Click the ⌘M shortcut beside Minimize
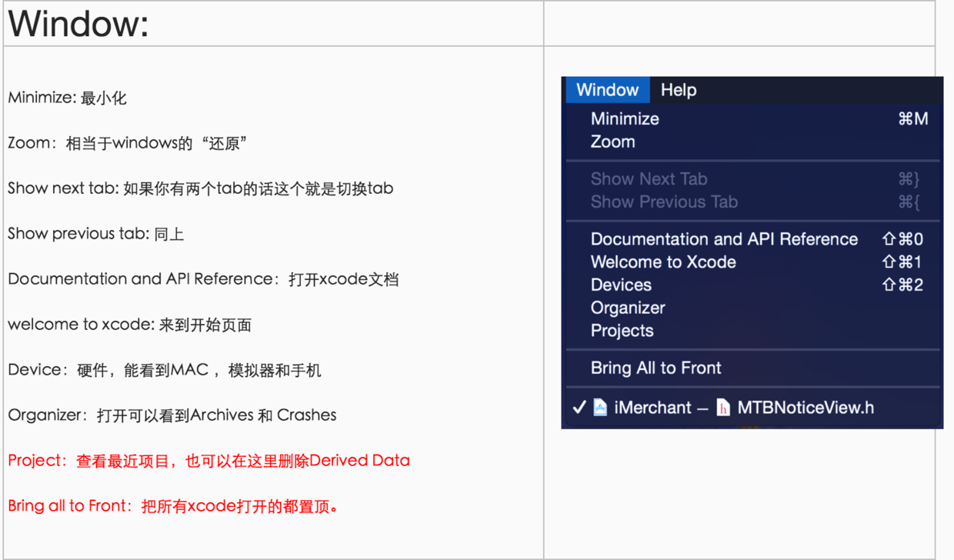This screenshot has height=560, width=954. pyautogui.click(x=913, y=118)
